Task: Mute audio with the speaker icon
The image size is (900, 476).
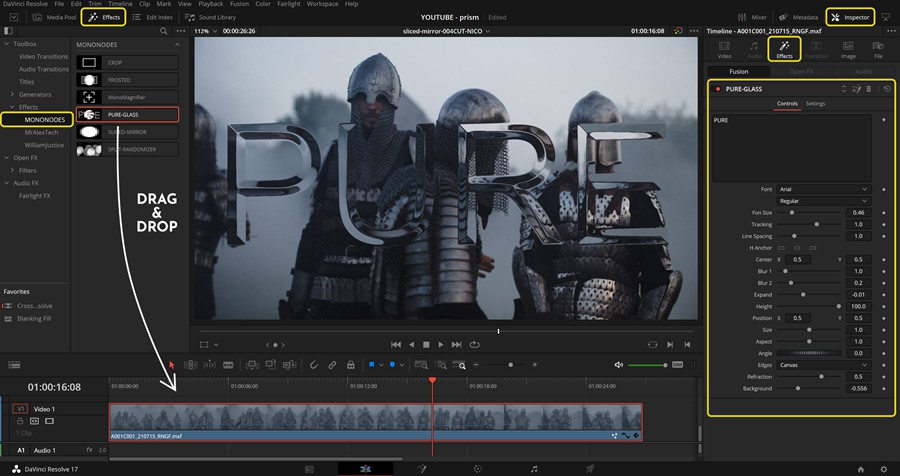Action: [x=619, y=365]
